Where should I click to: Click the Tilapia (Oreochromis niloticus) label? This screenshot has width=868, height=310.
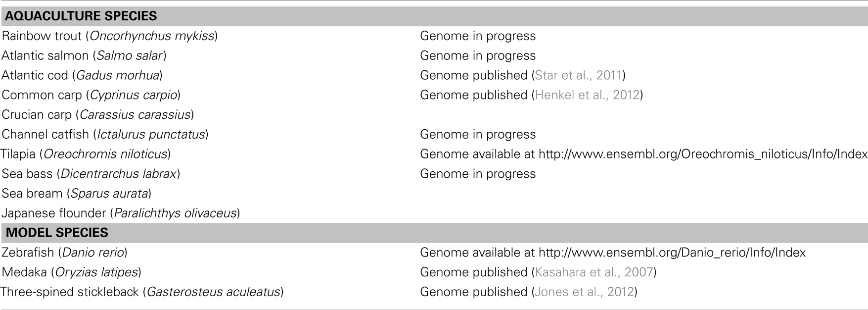click(x=86, y=155)
